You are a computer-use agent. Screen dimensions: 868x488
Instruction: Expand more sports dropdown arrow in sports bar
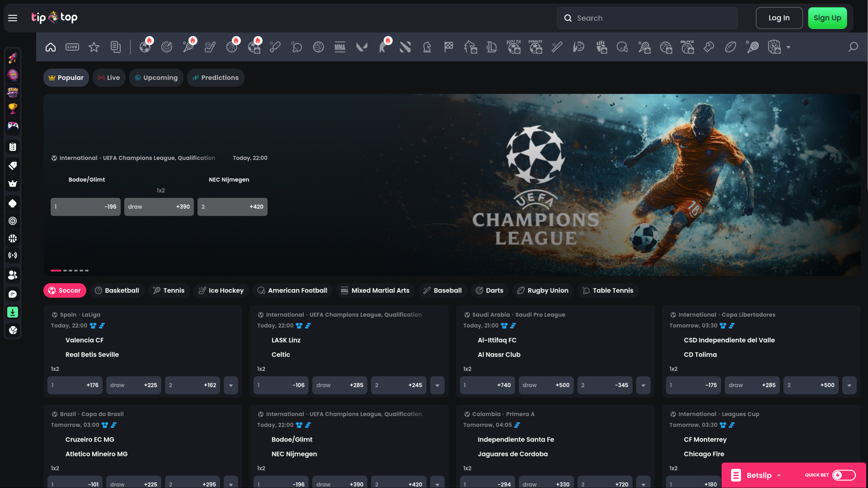[788, 47]
